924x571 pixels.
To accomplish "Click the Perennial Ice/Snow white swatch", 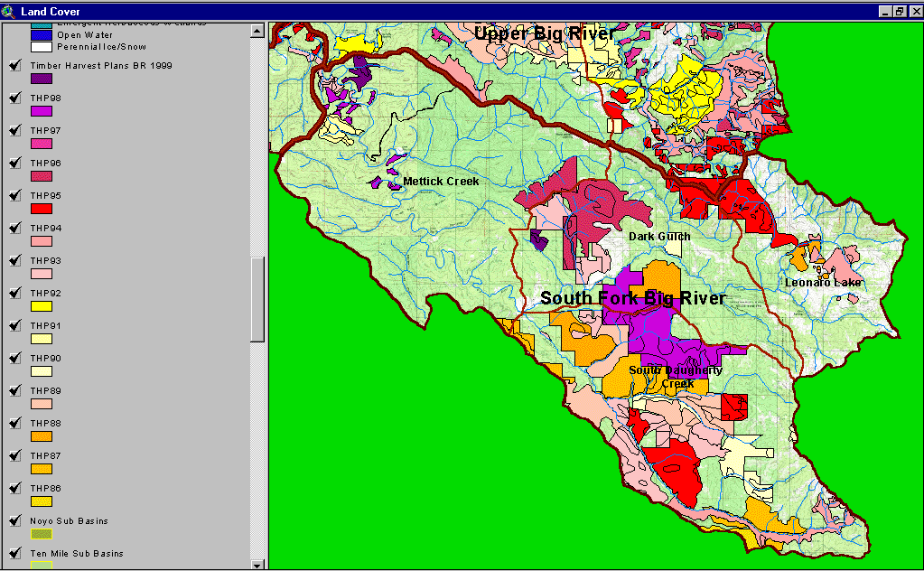I will pyautogui.click(x=42, y=47).
